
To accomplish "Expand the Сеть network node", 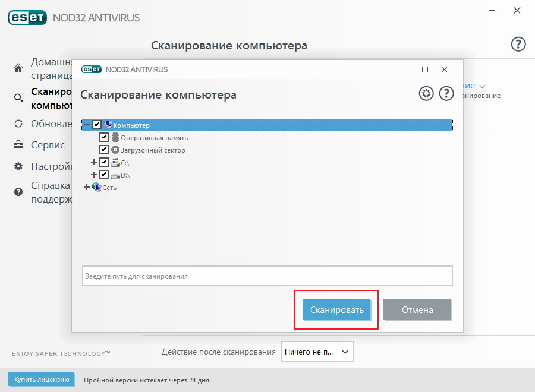I will pos(87,188).
